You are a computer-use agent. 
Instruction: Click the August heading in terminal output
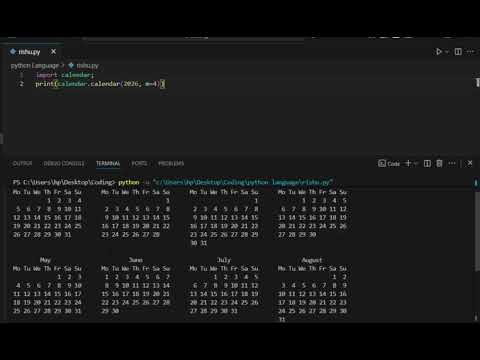(x=312, y=260)
